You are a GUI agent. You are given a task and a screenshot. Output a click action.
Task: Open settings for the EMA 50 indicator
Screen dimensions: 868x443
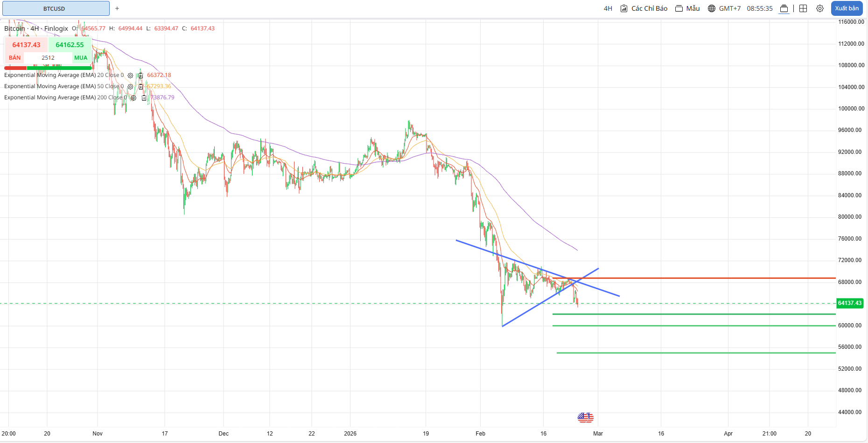click(130, 87)
